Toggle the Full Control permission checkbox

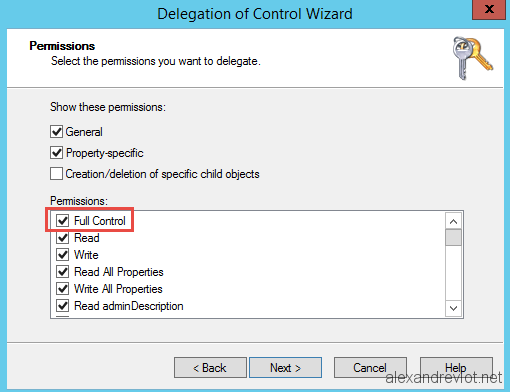62,221
